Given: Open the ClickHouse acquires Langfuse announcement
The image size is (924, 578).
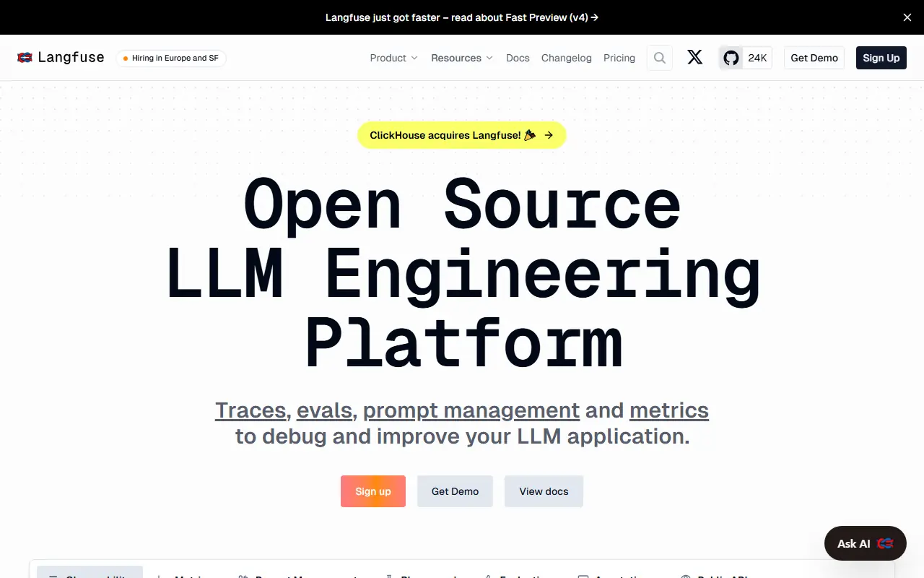Looking at the screenshot, I should click(461, 135).
